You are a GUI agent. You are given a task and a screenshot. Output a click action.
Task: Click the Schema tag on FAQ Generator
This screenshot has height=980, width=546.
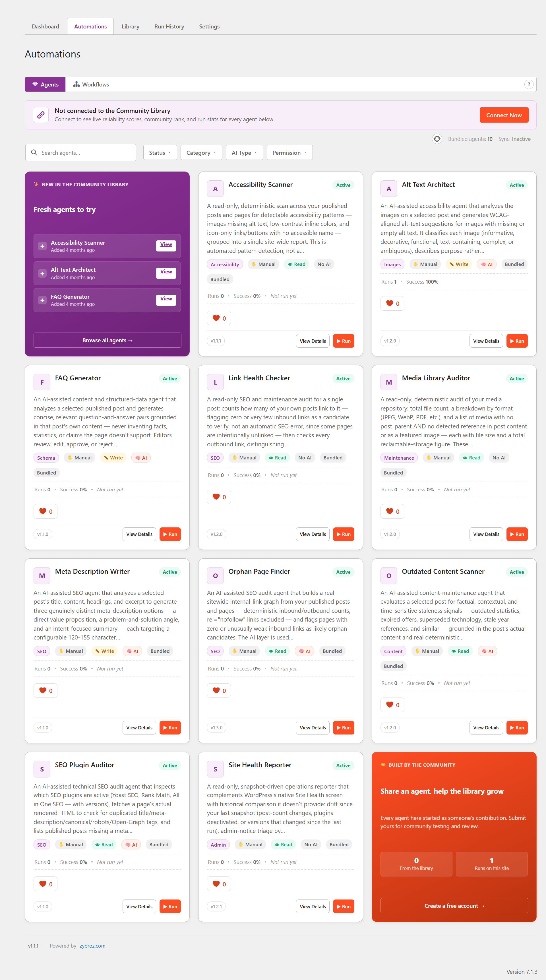point(46,458)
